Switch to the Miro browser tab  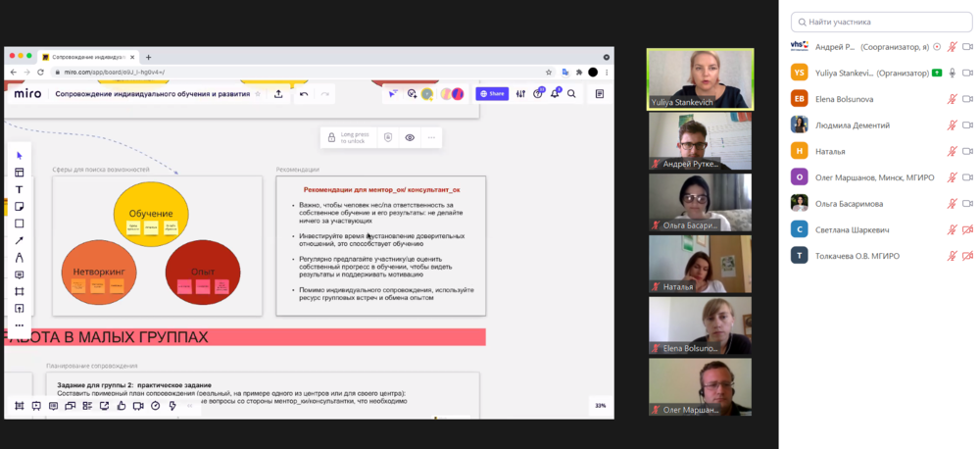coord(88,57)
